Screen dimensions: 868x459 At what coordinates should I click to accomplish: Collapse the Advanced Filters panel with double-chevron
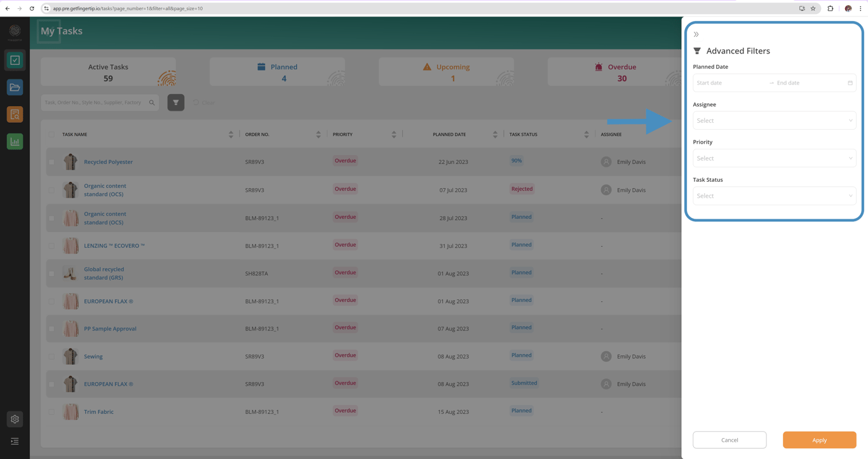696,34
